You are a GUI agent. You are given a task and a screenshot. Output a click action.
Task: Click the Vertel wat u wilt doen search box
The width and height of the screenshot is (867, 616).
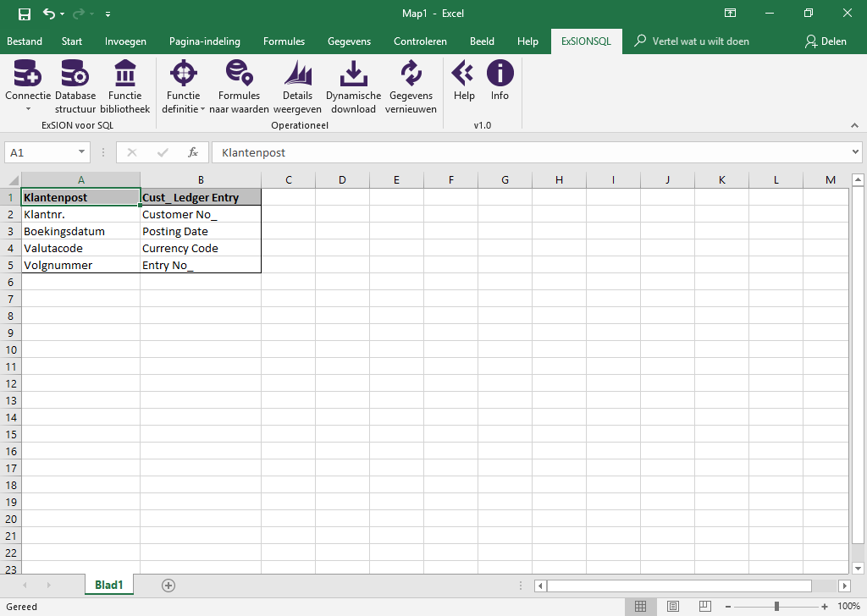691,41
